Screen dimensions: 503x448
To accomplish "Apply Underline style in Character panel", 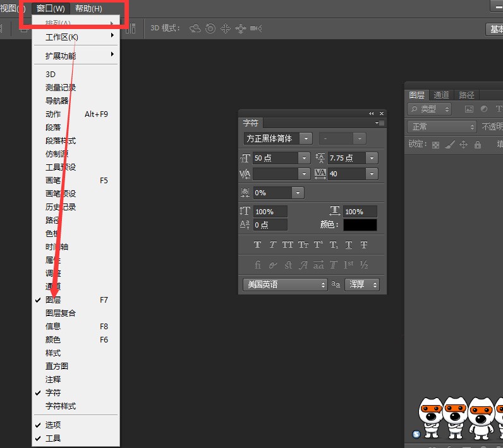I will click(349, 245).
